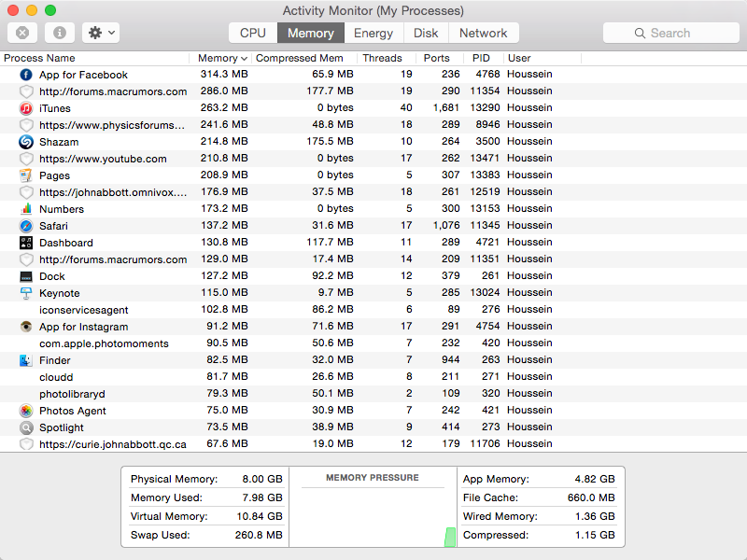
Task: Sort by the PID column header
Action: pos(483,58)
